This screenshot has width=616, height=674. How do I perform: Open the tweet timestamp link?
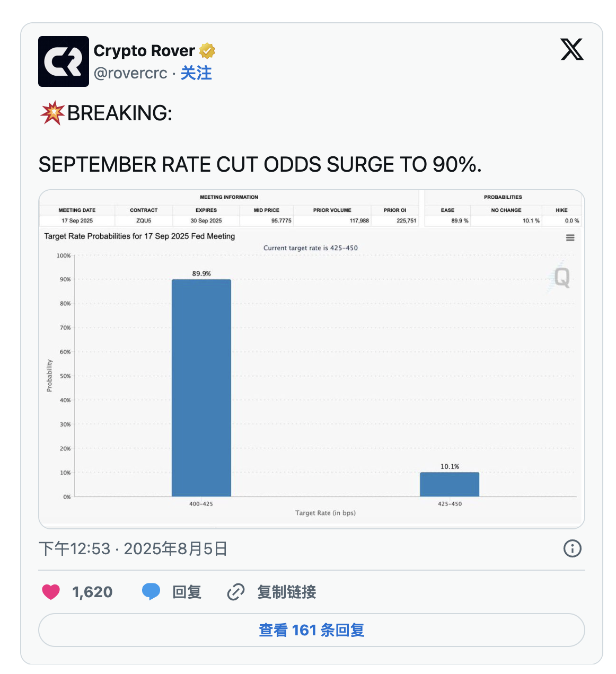(x=133, y=548)
